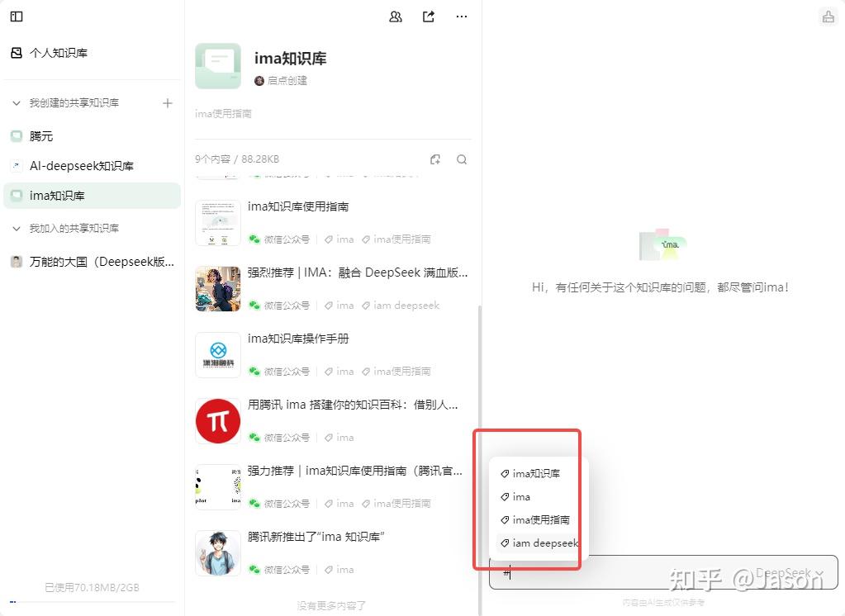The image size is (845, 616).
Task: Click the 个人知识库 icon in the sidebar
Action: 17,52
